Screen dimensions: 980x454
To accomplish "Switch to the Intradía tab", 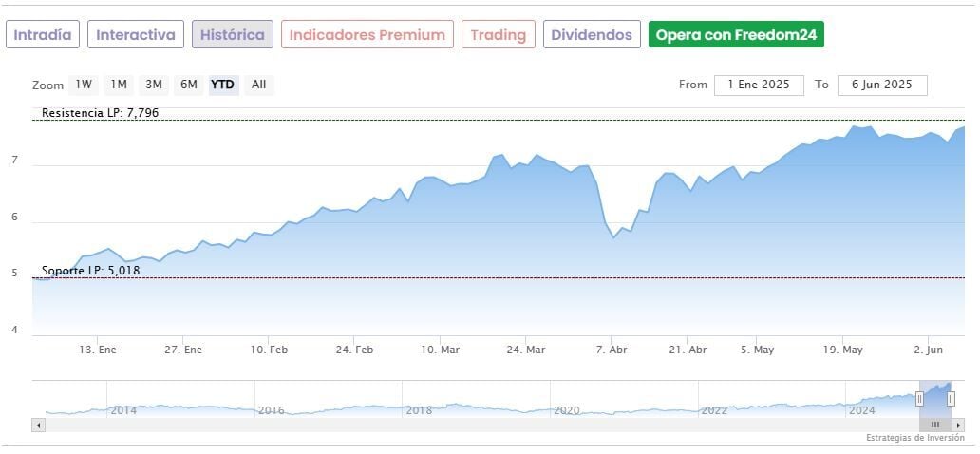I will [x=43, y=35].
